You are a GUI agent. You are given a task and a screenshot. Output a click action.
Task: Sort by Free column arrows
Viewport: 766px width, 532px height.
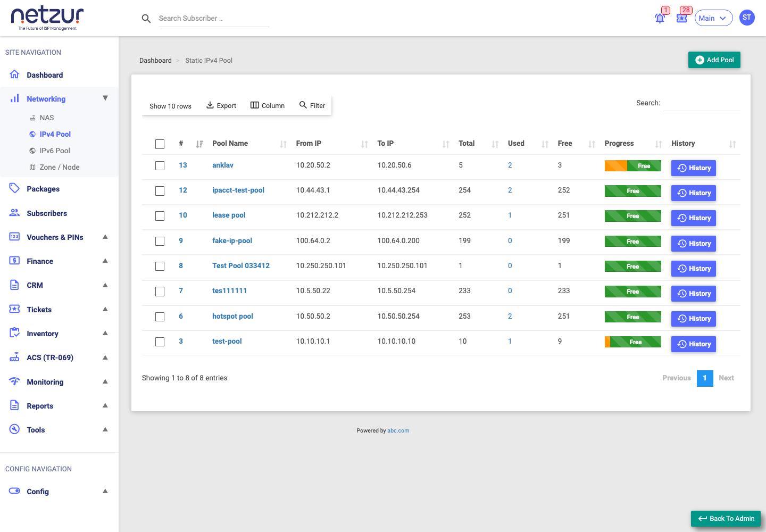[x=592, y=144]
